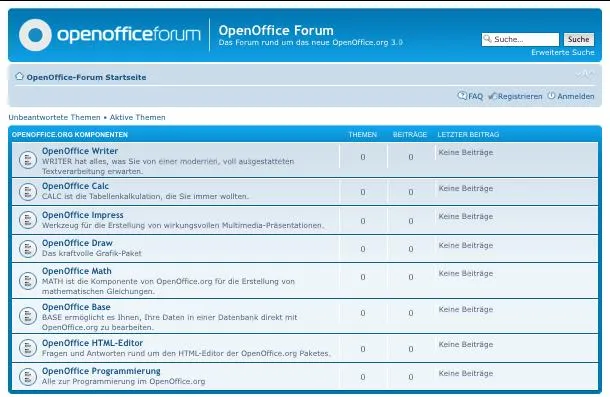Open the OpenOffice Draw forum
Screen dimensions: 610x397
tap(77, 243)
